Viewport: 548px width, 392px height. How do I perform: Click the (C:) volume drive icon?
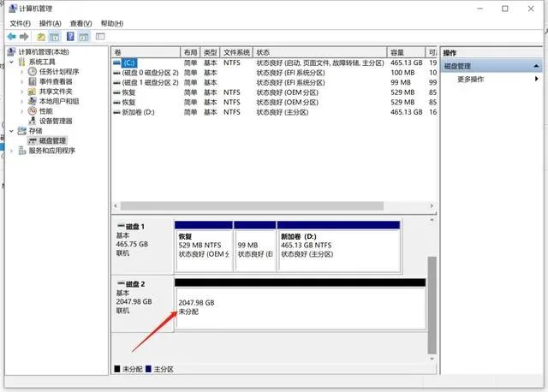tap(116, 62)
